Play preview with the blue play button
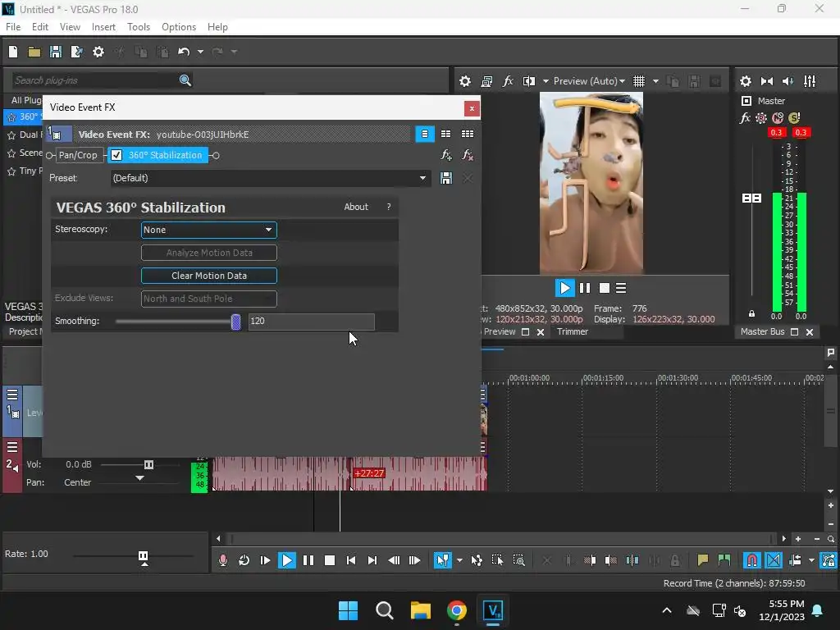The height and width of the screenshot is (630, 840). coord(564,288)
